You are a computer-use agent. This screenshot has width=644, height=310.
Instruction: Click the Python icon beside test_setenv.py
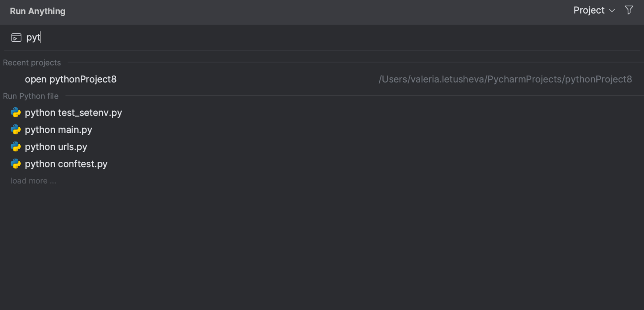coord(16,113)
